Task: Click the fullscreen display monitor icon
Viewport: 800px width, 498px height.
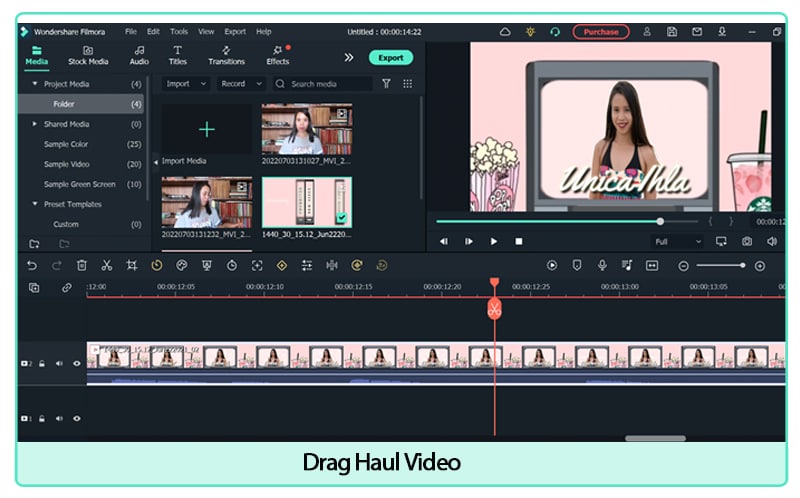Action: click(x=721, y=241)
